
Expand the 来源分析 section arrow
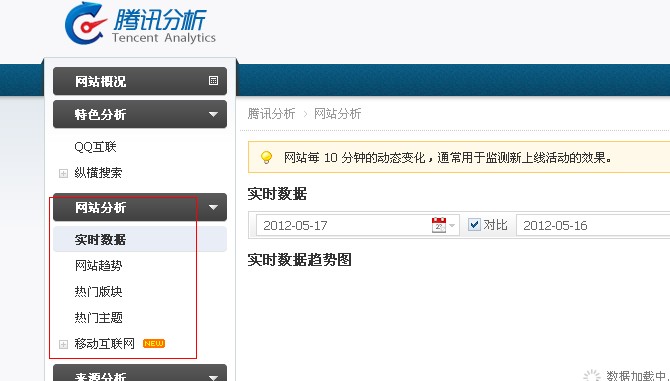point(213,377)
